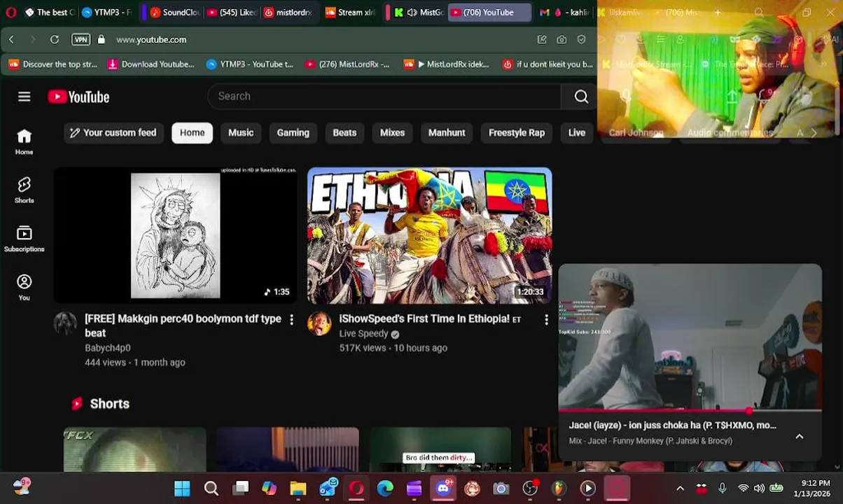The width and height of the screenshot is (843, 504).
Task: Select the Home filter chip
Action: click(x=192, y=133)
